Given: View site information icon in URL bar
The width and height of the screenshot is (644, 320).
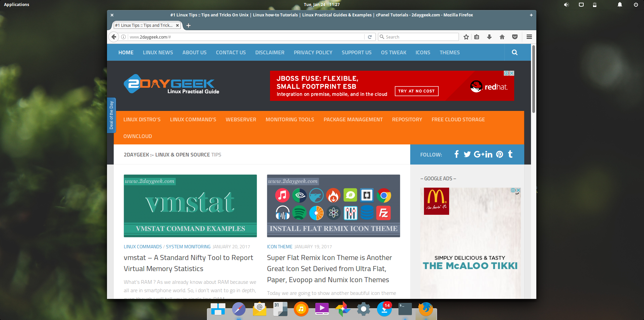Looking at the screenshot, I should click(x=123, y=37).
